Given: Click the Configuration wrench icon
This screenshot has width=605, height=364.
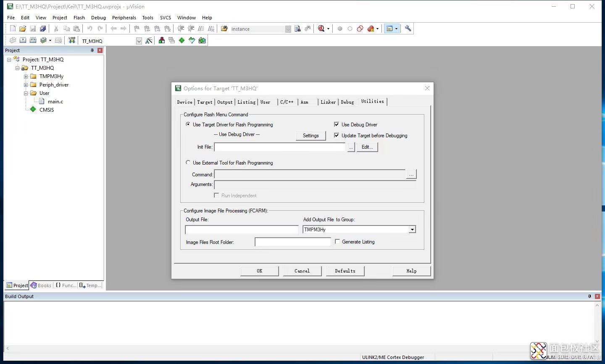Looking at the screenshot, I should 408,29.
